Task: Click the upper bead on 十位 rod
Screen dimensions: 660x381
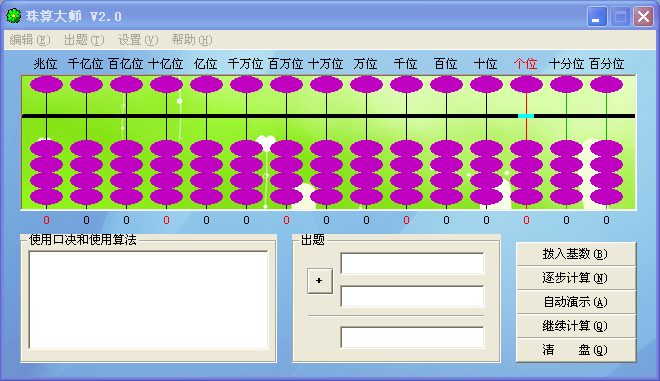Action: [x=486, y=84]
